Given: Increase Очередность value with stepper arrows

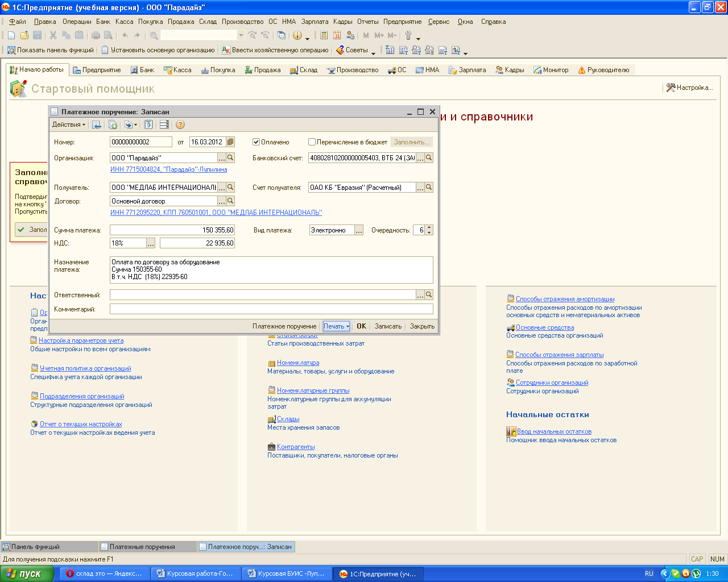Looking at the screenshot, I should pos(429,227).
